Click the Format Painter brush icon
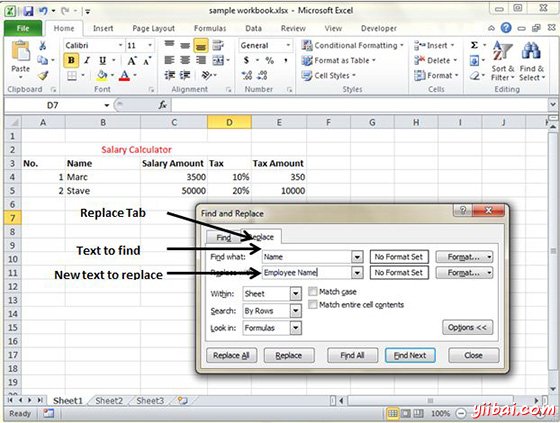This screenshot has width=560, height=423. 43,75
